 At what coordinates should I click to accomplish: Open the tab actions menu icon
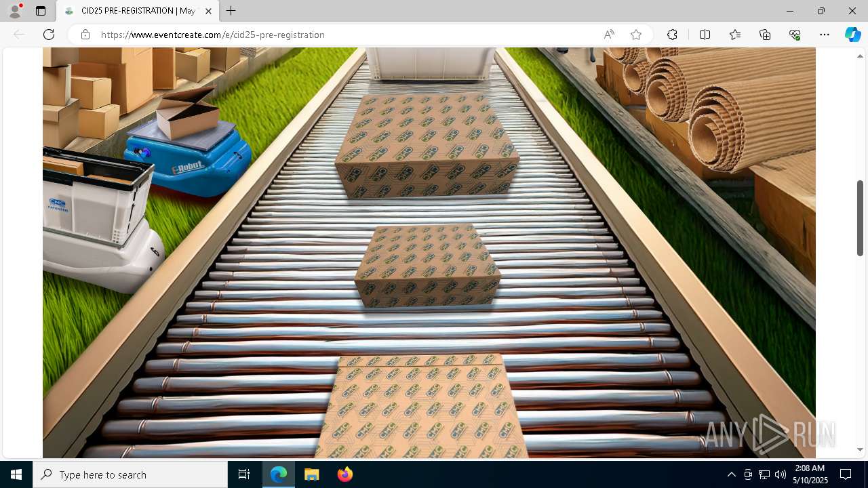coord(41,11)
